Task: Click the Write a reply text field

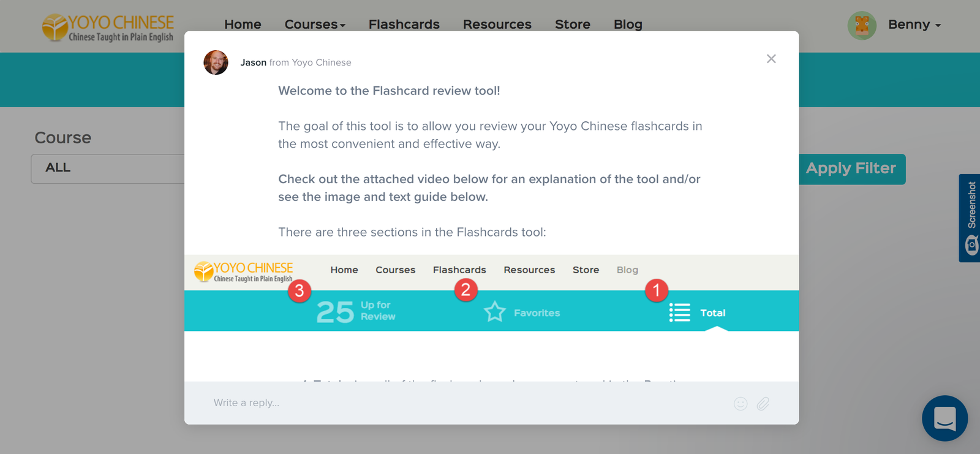Action: click(x=466, y=403)
